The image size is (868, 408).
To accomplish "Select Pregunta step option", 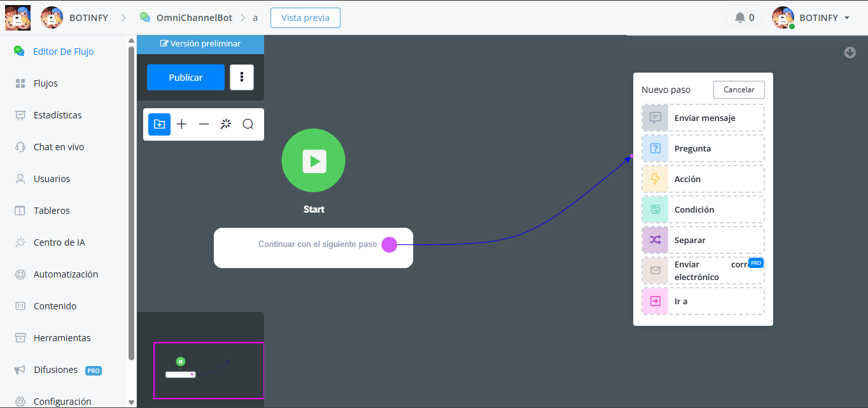I will (703, 148).
